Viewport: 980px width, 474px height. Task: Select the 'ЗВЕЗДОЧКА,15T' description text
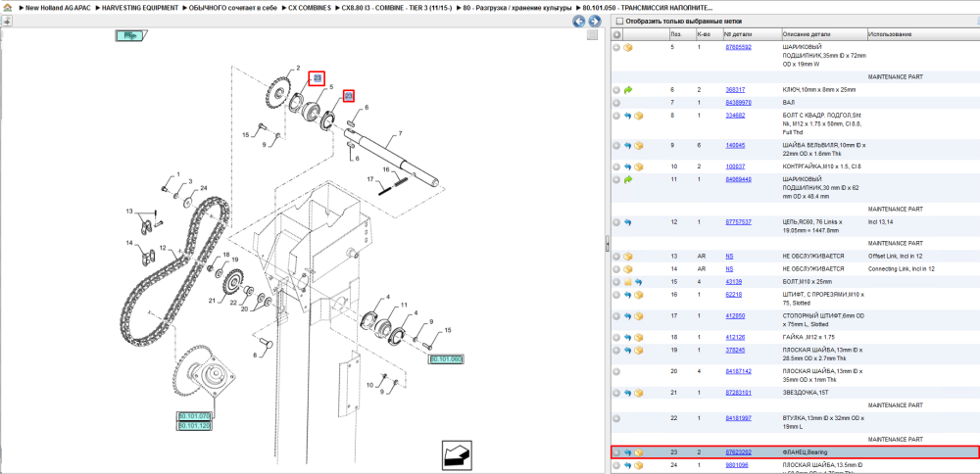coord(807,393)
